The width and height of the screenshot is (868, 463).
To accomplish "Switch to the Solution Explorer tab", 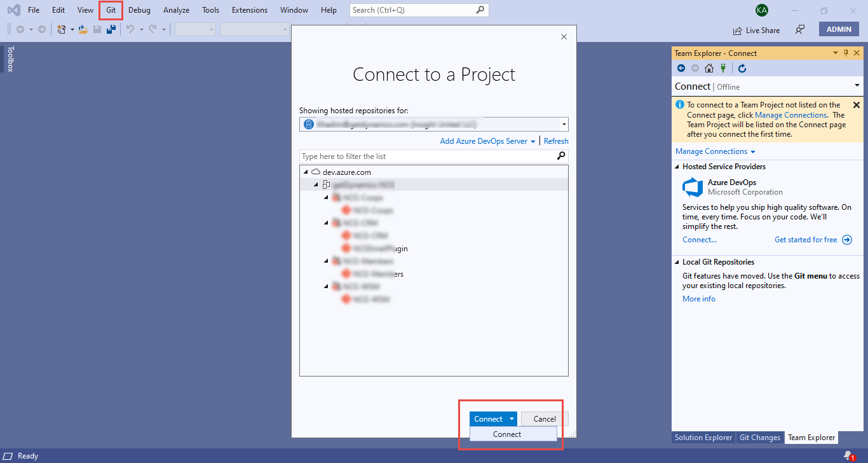I will coord(703,438).
